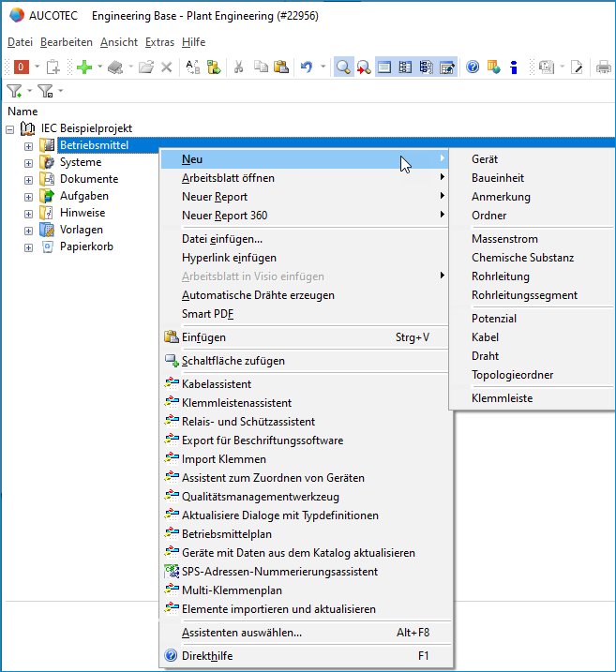
Task: Click the scissors cut icon in toolbar
Action: (238, 67)
